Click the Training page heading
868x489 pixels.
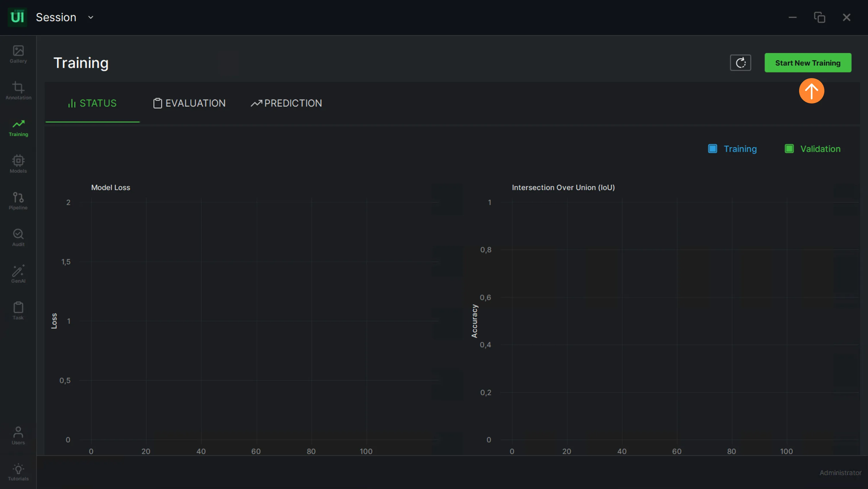[x=81, y=63]
